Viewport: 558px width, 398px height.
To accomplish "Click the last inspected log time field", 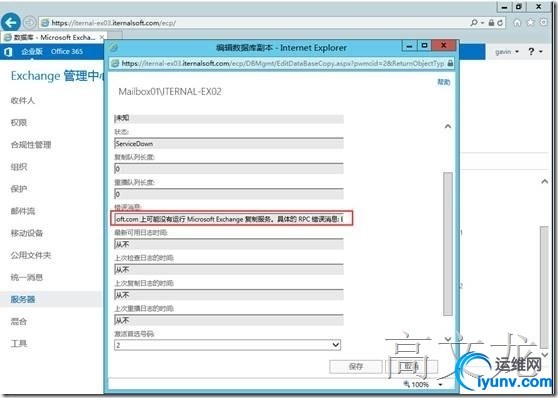I will coord(229,270).
